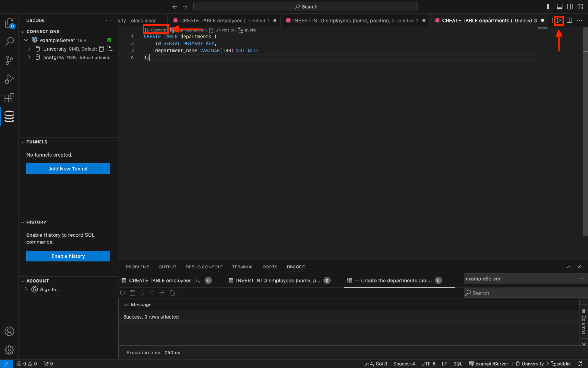Screen dimensions: 588x368
Task: Open the Run and Debug view
Action: [9, 79]
